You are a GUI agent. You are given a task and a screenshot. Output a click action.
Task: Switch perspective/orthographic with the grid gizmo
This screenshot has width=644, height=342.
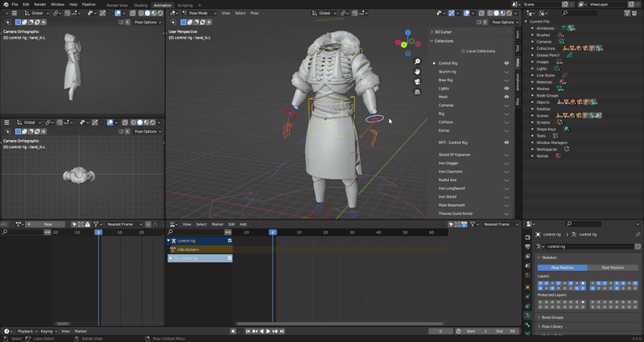417,92
